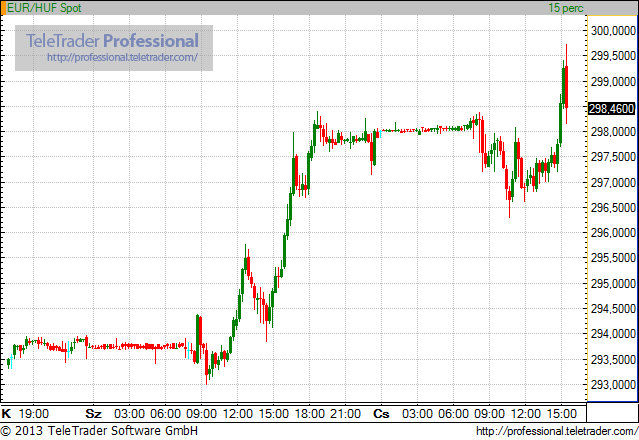
Task: Click the 2013 TeleTrader Software GmbH copyright text
Action: pyautogui.click(x=99, y=431)
